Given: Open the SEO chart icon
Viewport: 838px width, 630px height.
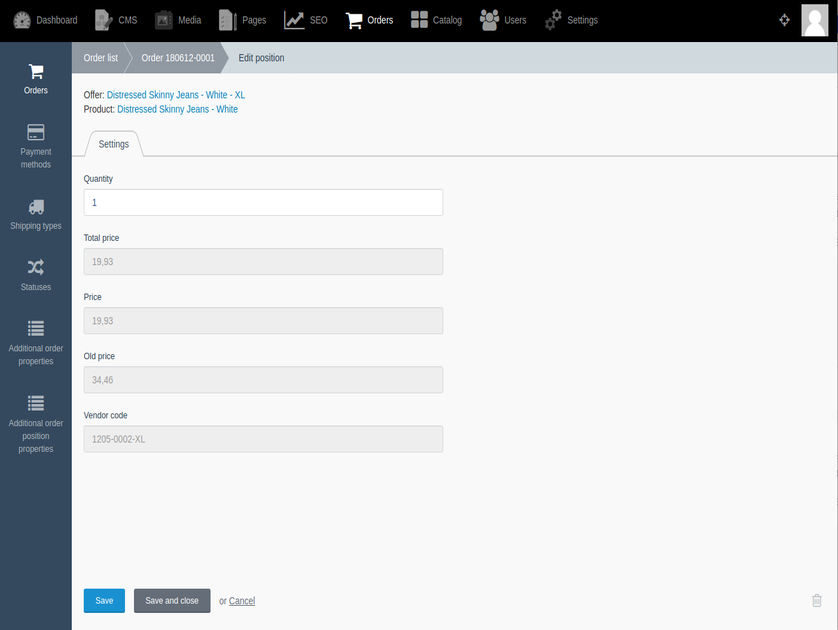Looking at the screenshot, I should (294, 20).
